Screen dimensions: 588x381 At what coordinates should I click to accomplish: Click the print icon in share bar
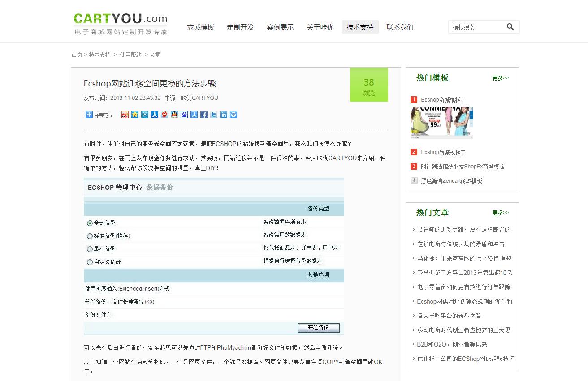pyautogui.click(x=233, y=115)
